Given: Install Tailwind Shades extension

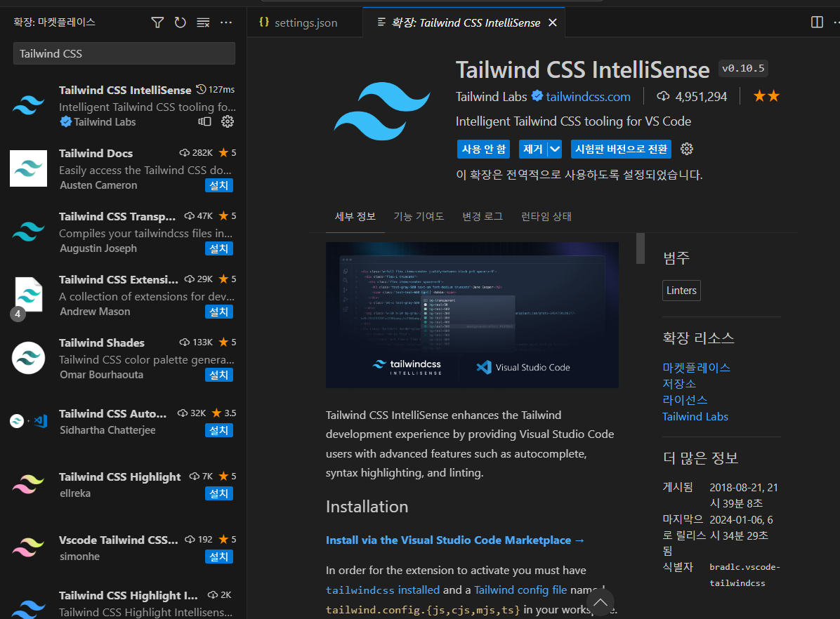Looking at the screenshot, I should (x=218, y=375).
